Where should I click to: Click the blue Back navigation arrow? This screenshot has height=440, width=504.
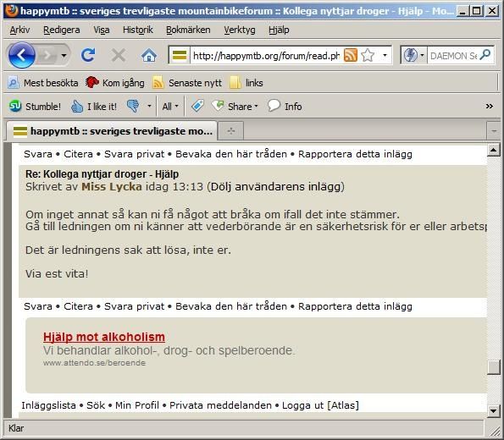tap(21, 55)
